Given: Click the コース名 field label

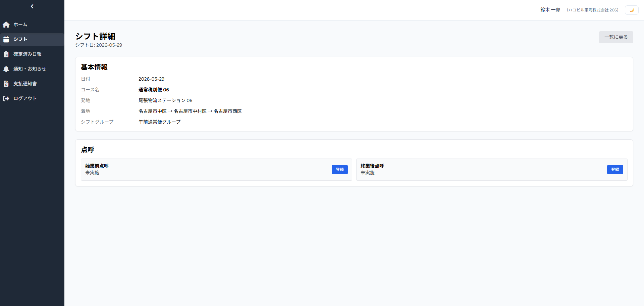Looking at the screenshot, I should [x=90, y=90].
